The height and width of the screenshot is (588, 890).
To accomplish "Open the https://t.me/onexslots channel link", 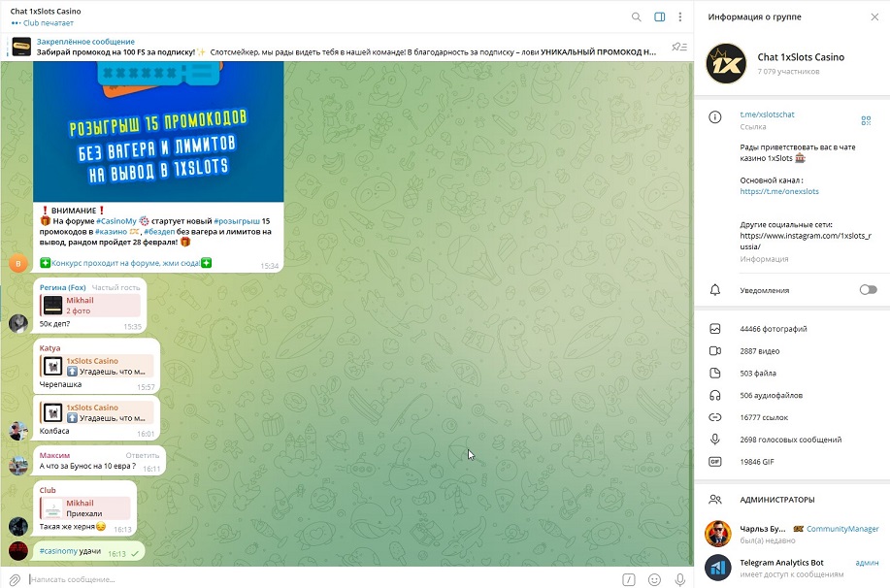I will tap(779, 191).
